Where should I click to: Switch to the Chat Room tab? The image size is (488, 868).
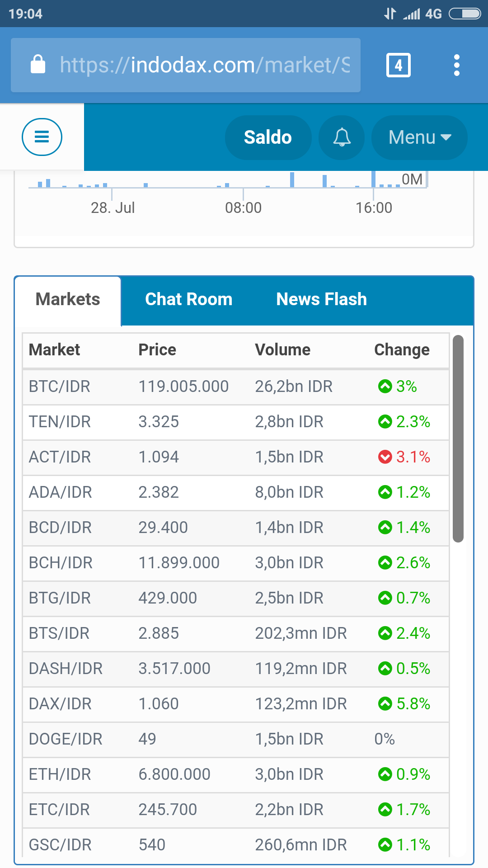click(x=188, y=299)
